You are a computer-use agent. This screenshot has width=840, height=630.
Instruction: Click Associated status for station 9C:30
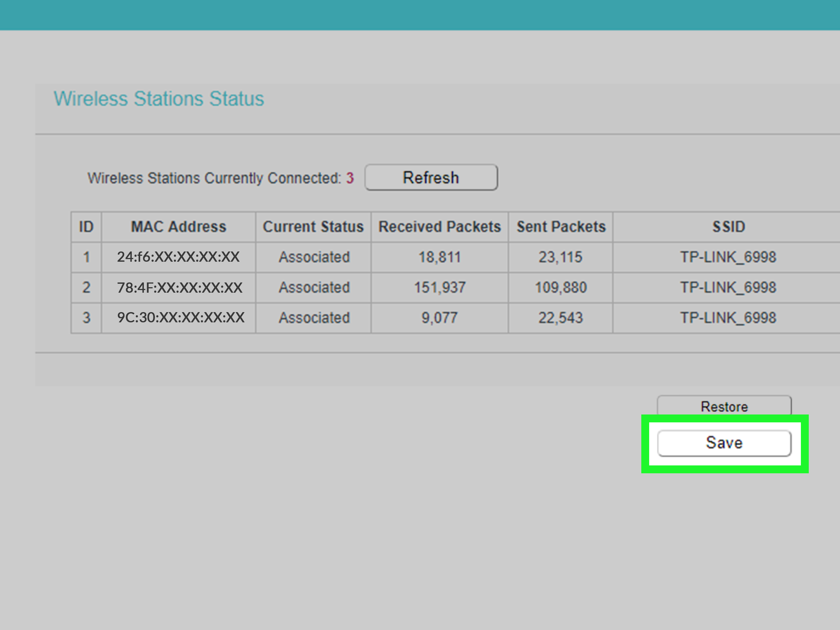coord(314,317)
